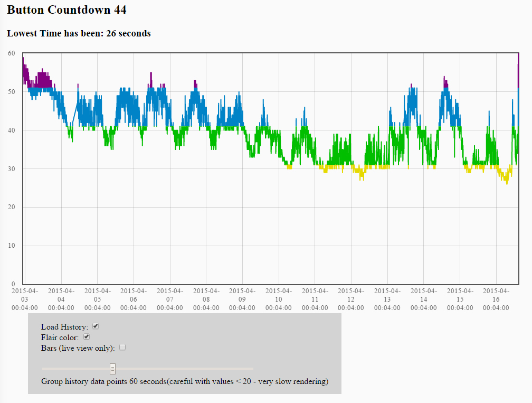Enable the Bars (live view only) checkbox

click(122, 347)
